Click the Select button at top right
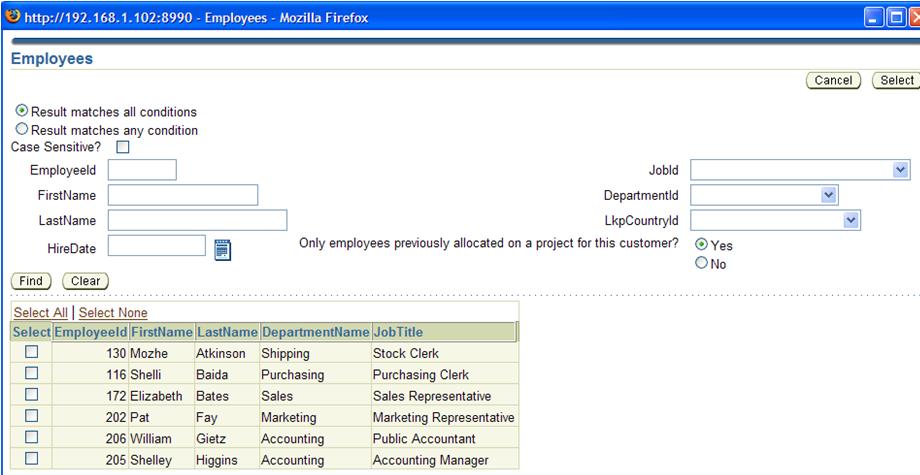 click(x=896, y=80)
